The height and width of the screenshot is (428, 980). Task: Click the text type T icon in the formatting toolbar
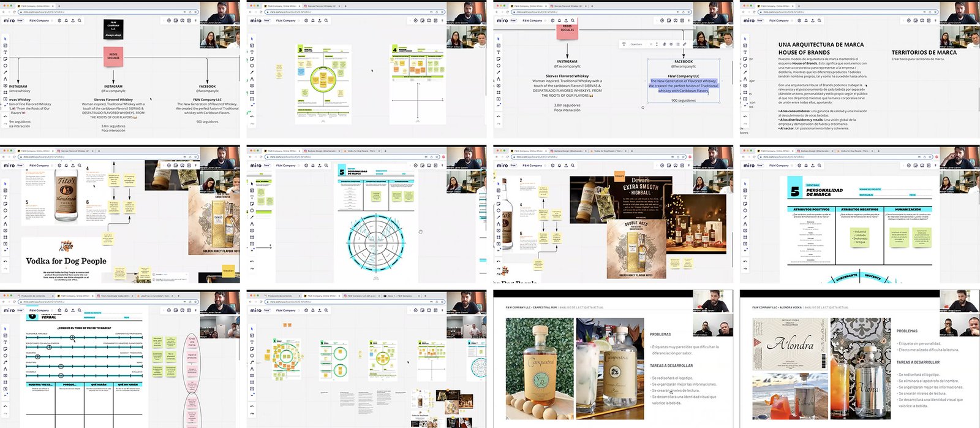click(624, 44)
